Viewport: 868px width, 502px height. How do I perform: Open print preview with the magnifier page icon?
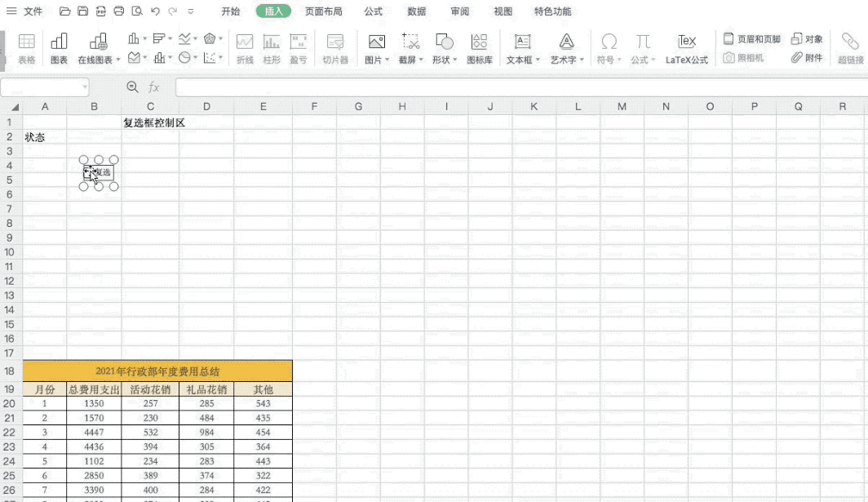coord(137,11)
